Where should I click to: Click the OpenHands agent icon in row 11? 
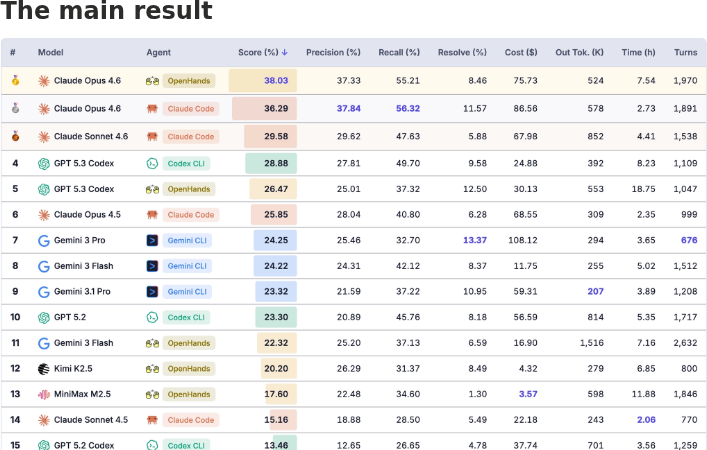coord(152,343)
